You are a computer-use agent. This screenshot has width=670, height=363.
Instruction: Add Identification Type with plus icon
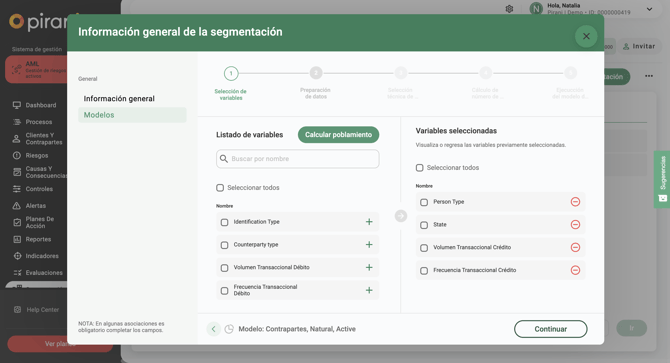(x=369, y=222)
